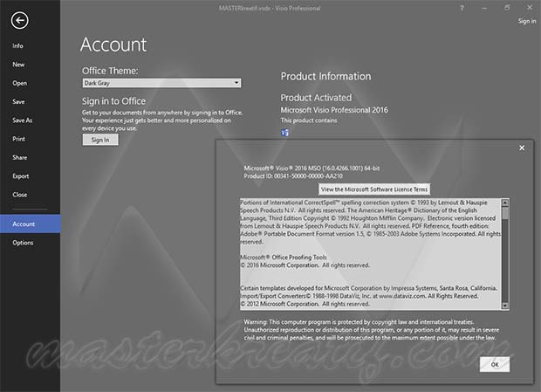This screenshot has height=392, width=541.
Task: Open the Share page
Action: tap(20, 158)
